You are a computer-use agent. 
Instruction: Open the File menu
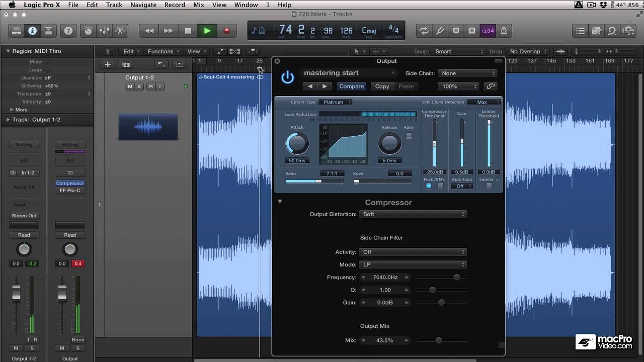coord(73,5)
